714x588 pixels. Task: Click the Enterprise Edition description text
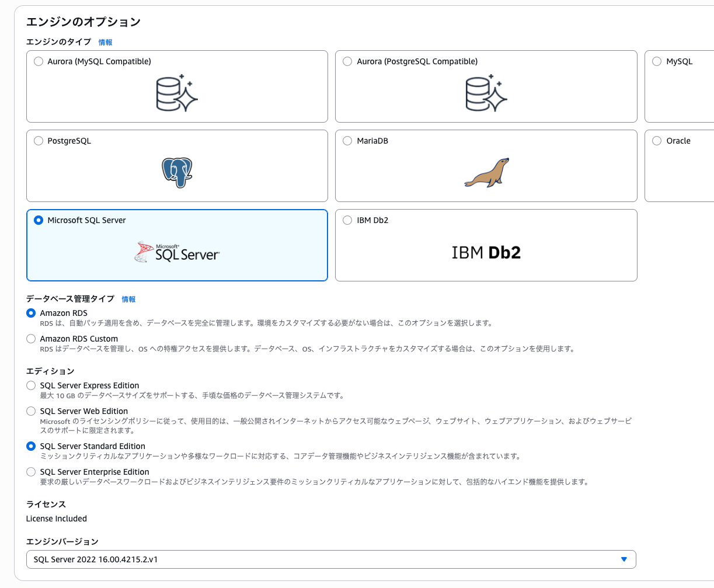tap(314, 482)
